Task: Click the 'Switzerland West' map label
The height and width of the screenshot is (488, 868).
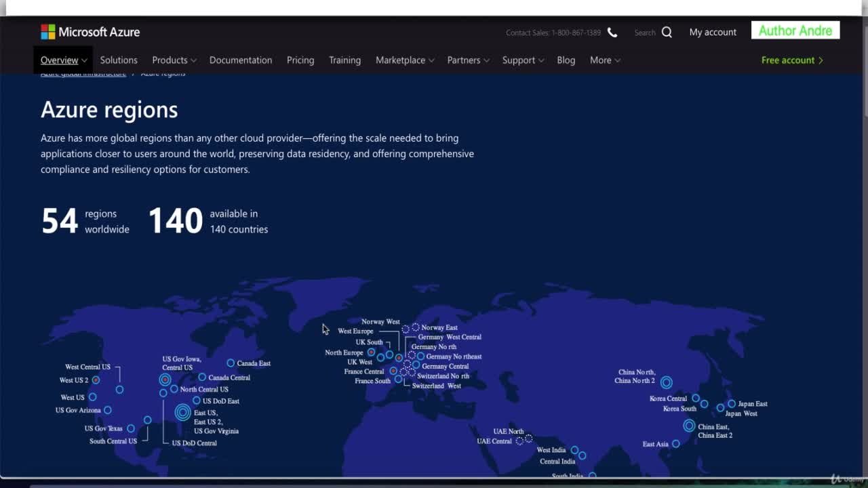Action: pos(437,386)
